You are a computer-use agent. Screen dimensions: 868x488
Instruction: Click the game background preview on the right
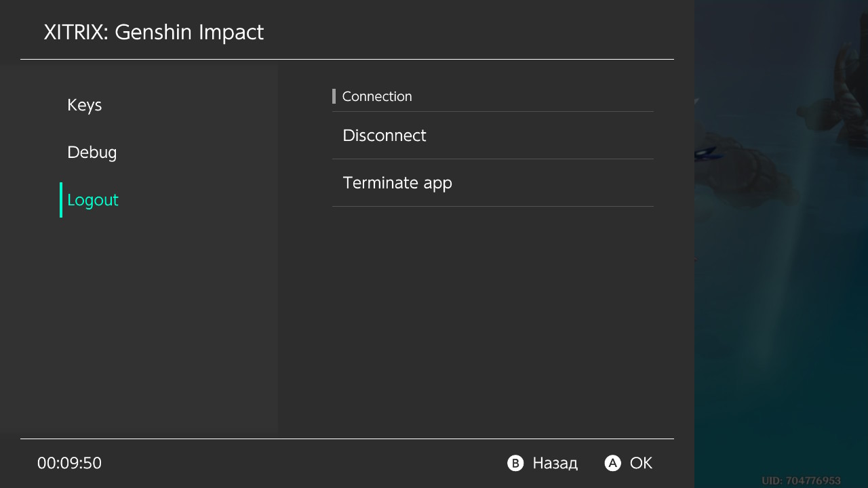pos(780,244)
